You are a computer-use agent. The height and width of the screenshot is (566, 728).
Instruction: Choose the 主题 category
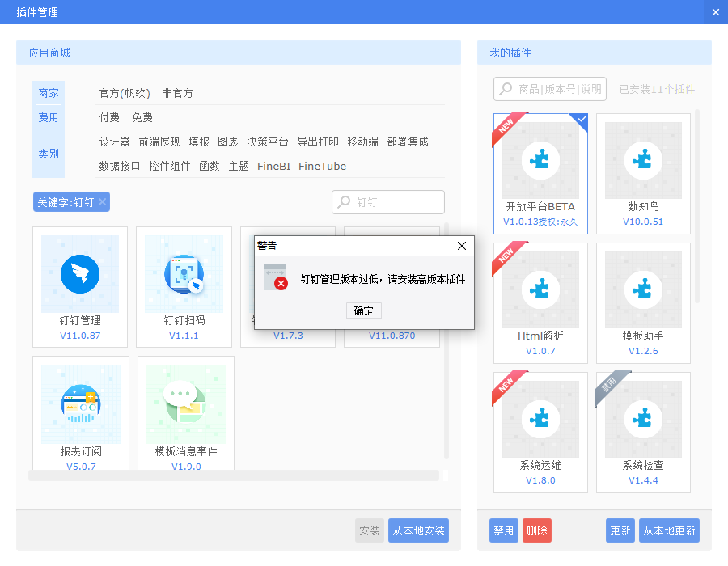[x=239, y=166]
